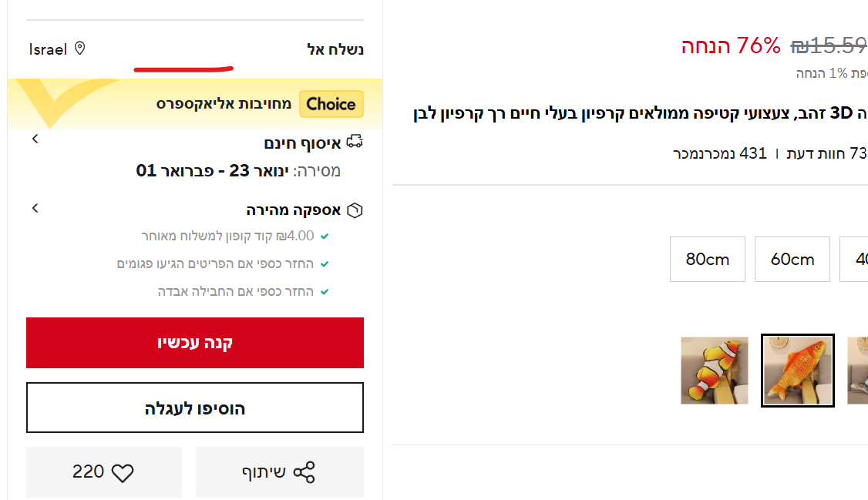The image size is (868, 500).
Task: Choose the orange goldfish color thumbnail
Action: tap(797, 371)
